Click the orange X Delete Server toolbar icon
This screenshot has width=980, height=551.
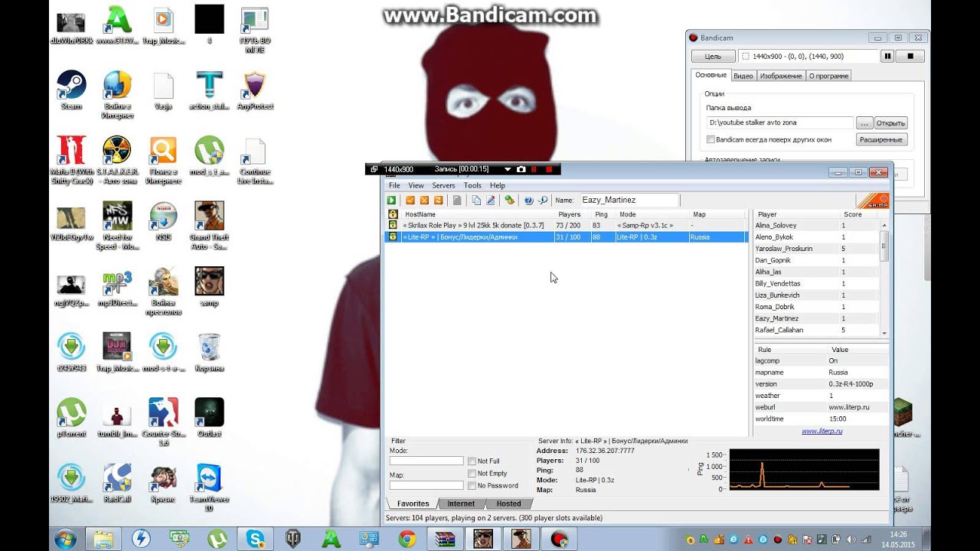[x=424, y=201]
